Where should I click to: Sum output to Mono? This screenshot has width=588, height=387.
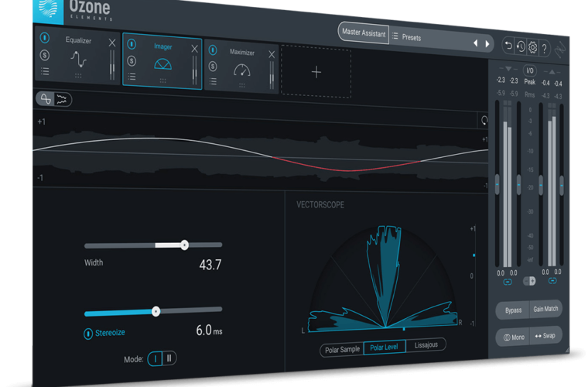click(x=514, y=337)
